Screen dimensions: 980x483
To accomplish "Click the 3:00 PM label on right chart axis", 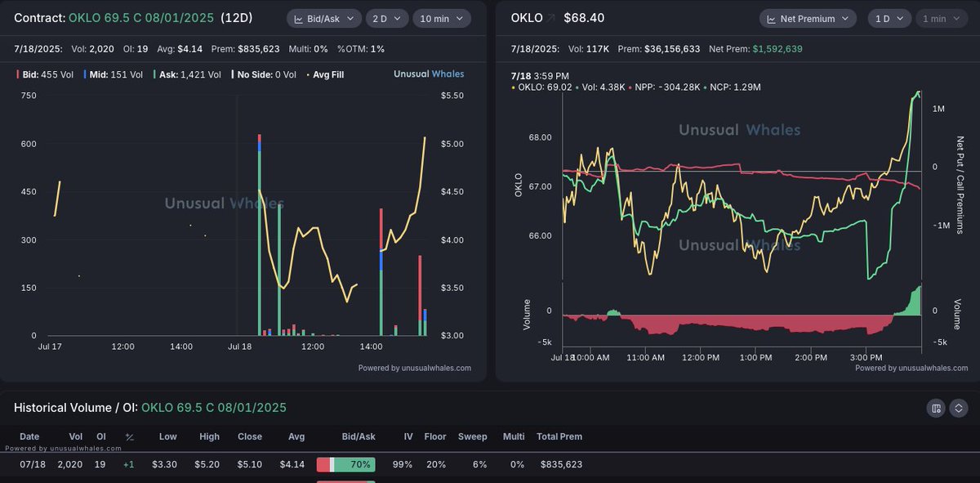I will point(866,357).
